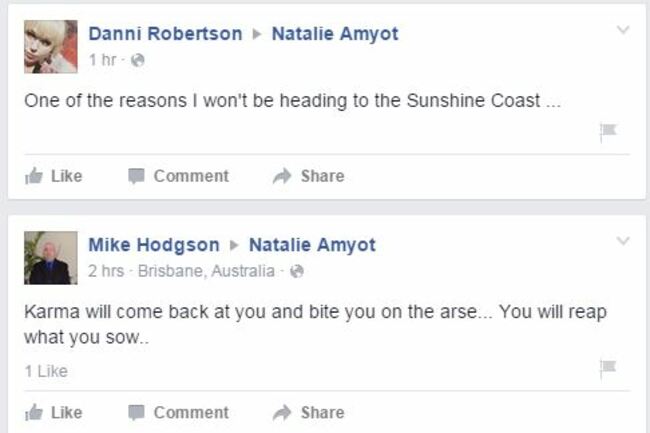Open Mike Hodgson's profile name link
Screen dimensions: 650x433
pyautogui.click(x=154, y=244)
